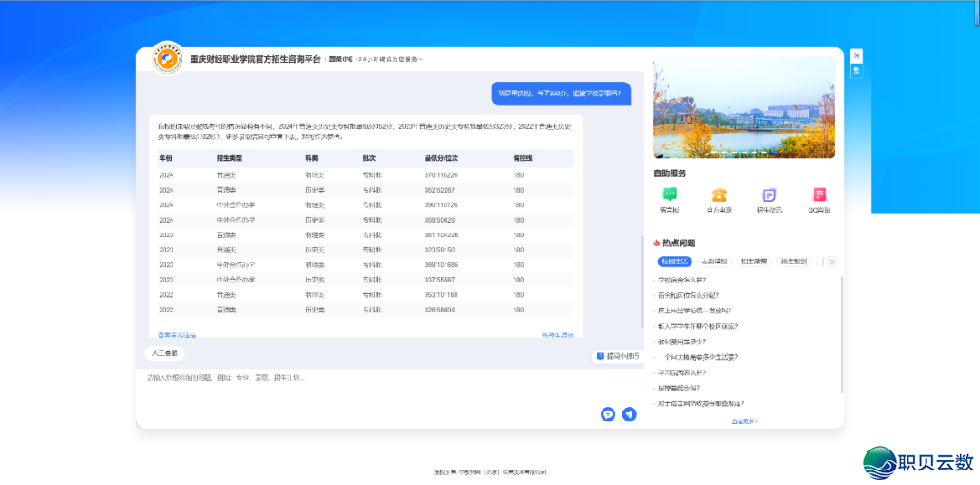Click the 人工客服 button

click(165, 352)
